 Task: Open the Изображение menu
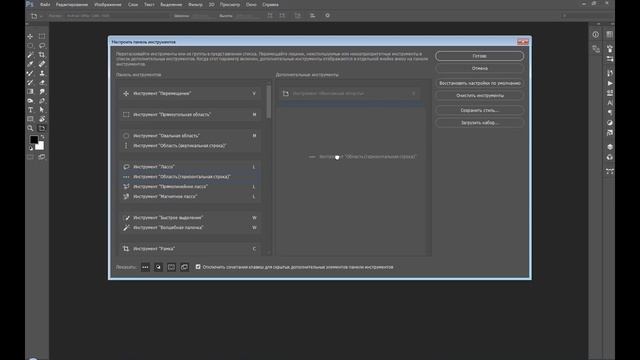(108, 4)
